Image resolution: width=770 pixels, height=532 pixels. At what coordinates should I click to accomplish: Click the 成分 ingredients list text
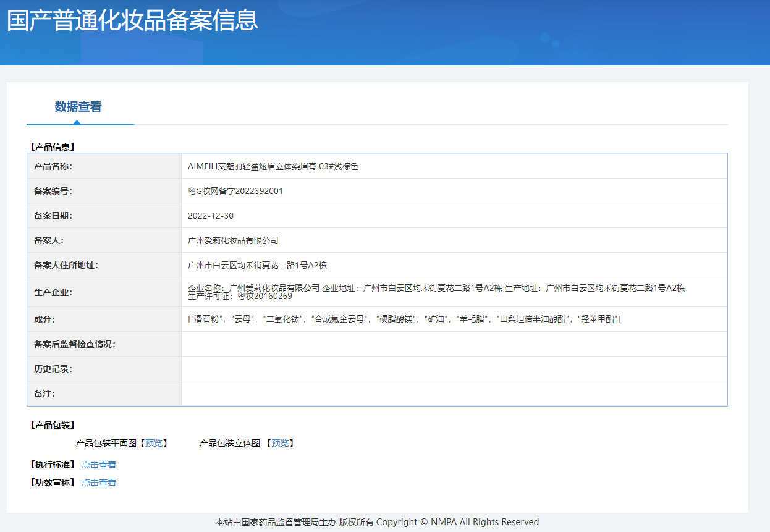(404, 319)
